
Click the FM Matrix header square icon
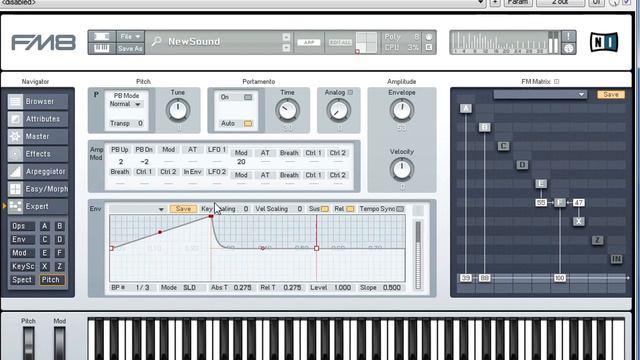pyautogui.click(x=556, y=82)
